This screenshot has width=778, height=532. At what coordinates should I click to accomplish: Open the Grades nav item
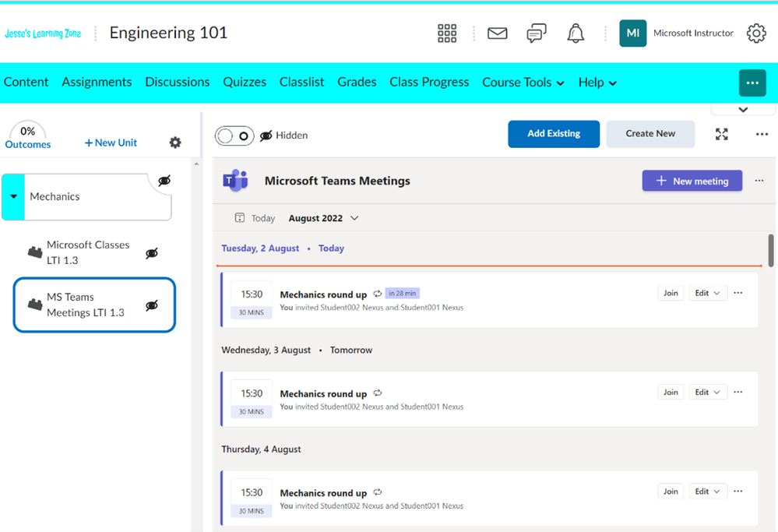[357, 82]
